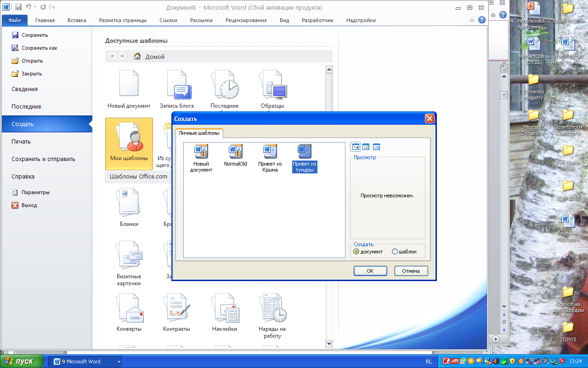The width and height of the screenshot is (588, 368).
Task: Open the '2015-2016' desktop folder
Action: coord(568,190)
